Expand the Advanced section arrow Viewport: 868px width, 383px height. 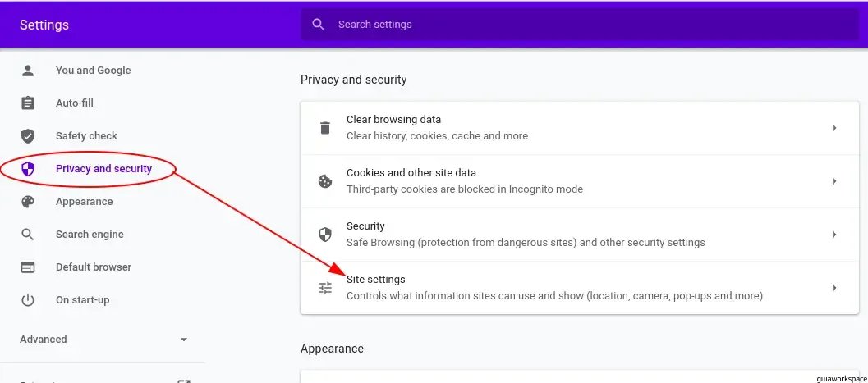point(184,340)
